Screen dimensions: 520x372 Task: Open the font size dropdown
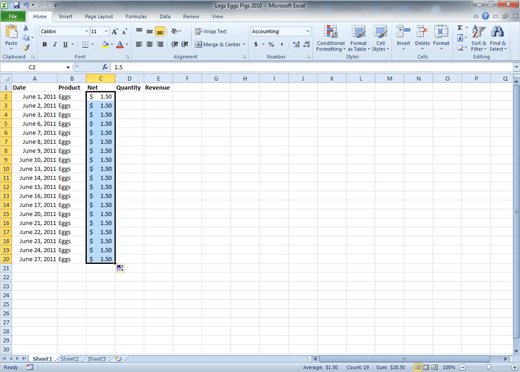pyautogui.click(x=106, y=31)
